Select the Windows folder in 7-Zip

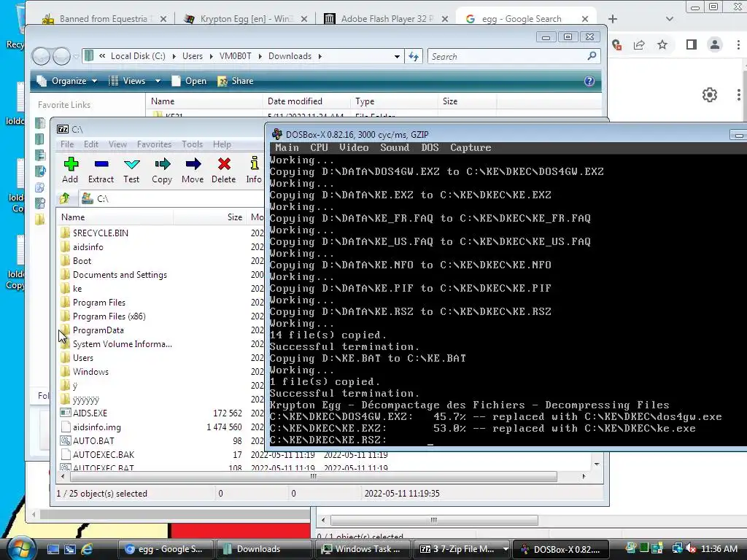90,372
